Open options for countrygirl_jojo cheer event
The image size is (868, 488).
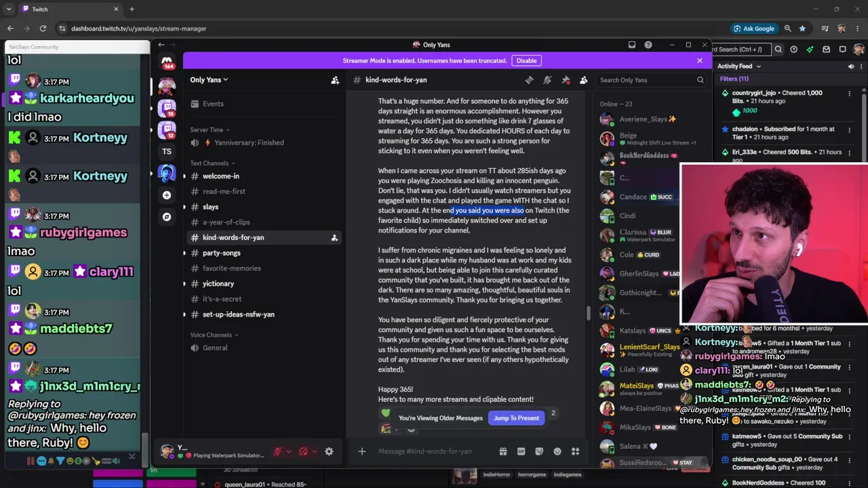[x=849, y=94]
